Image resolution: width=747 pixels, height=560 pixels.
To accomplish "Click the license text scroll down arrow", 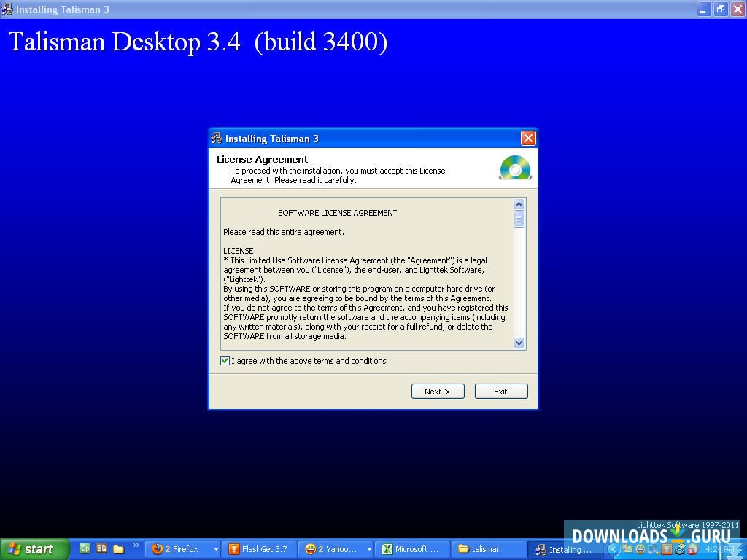I will click(519, 343).
